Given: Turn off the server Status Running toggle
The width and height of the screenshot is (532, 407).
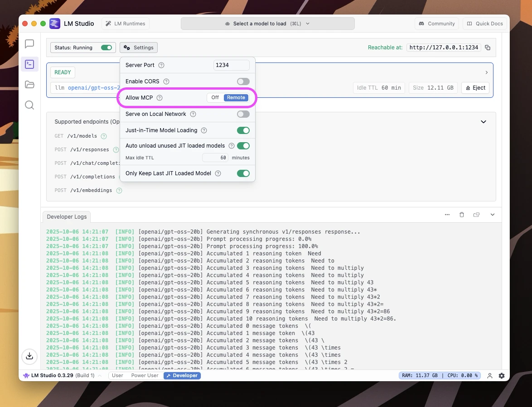Looking at the screenshot, I should tap(106, 48).
